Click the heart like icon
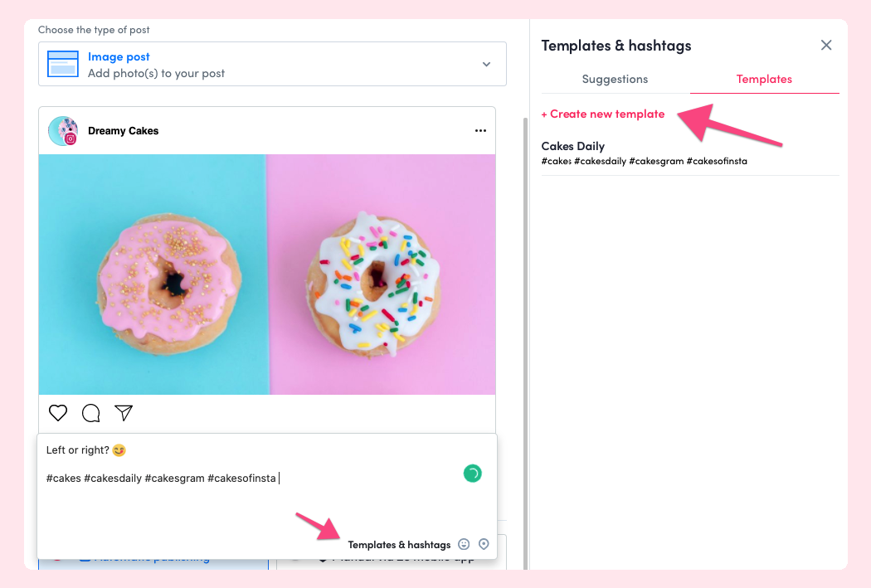This screenshot has width=871, height=588. pyautogui.click(x=58, y=413)
